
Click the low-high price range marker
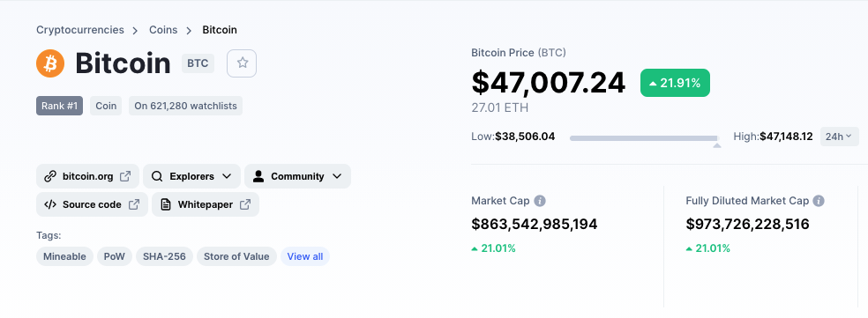[x=717, y=144]
